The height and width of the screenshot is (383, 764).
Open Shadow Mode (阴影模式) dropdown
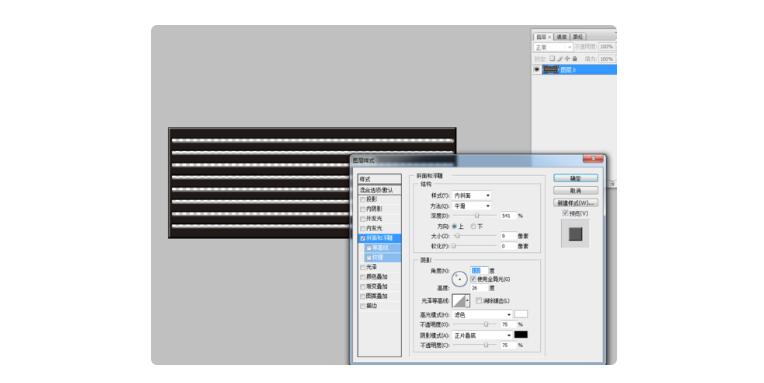(482, 335)
